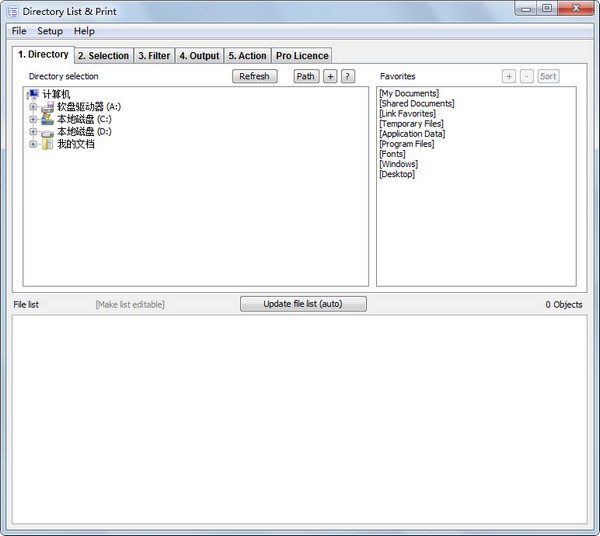Click the local disk (C:) drive icon
Viewport: 600px width, 536px height.
pyautogui.click(x=47, y=119)
